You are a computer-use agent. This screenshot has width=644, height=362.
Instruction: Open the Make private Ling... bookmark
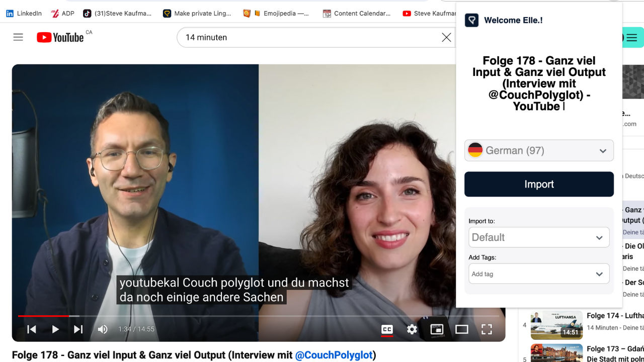point(197,14)
